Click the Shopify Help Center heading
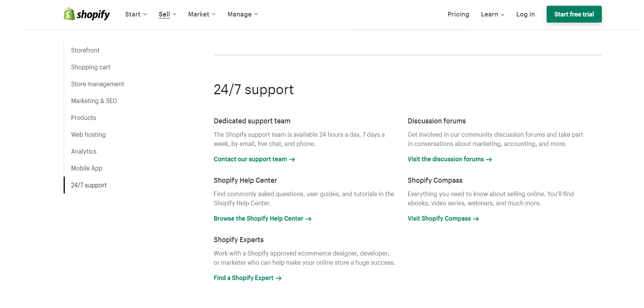 (x=245, y=180)
